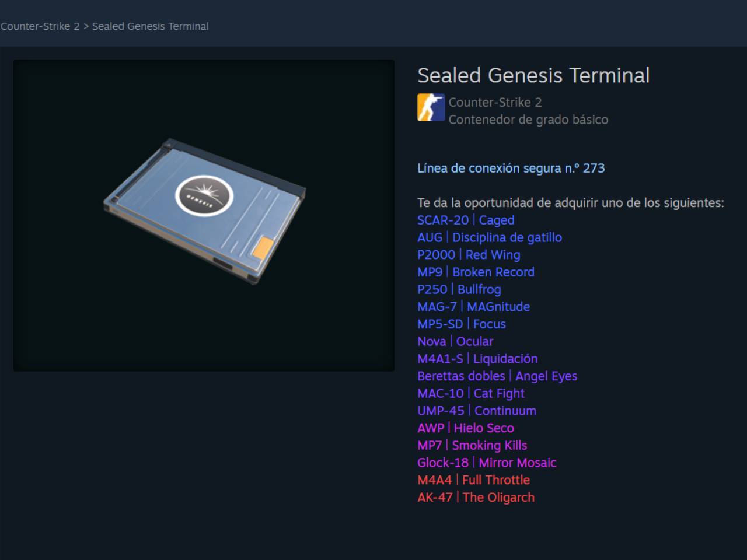Open AUG | Disciplina de gatillo link

point(490,237)
